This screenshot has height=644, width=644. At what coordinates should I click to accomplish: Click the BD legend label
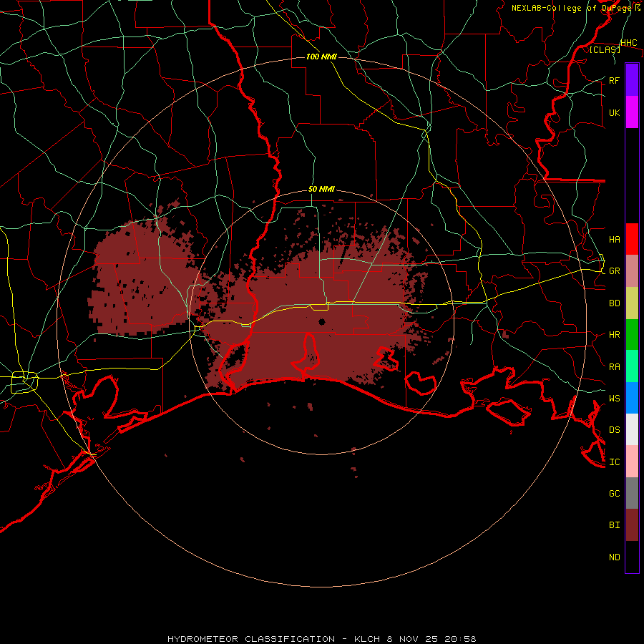click(x=614, y=303)
